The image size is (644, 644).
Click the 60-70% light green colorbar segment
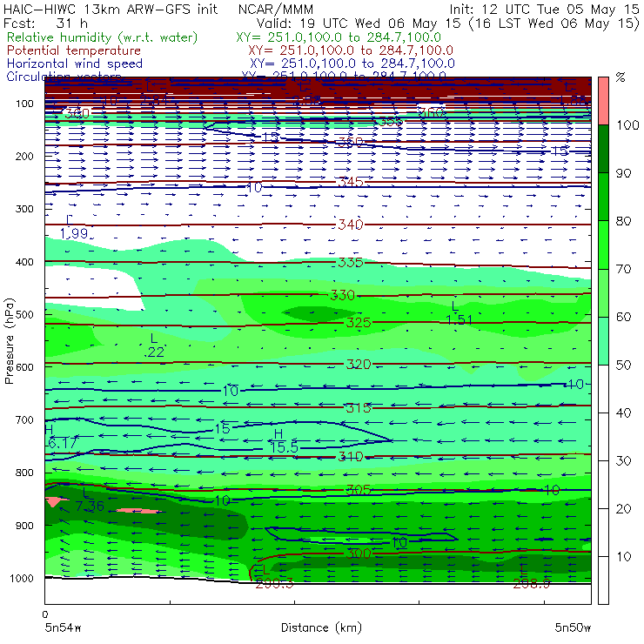pyautogui.click(x=603, y=292)
